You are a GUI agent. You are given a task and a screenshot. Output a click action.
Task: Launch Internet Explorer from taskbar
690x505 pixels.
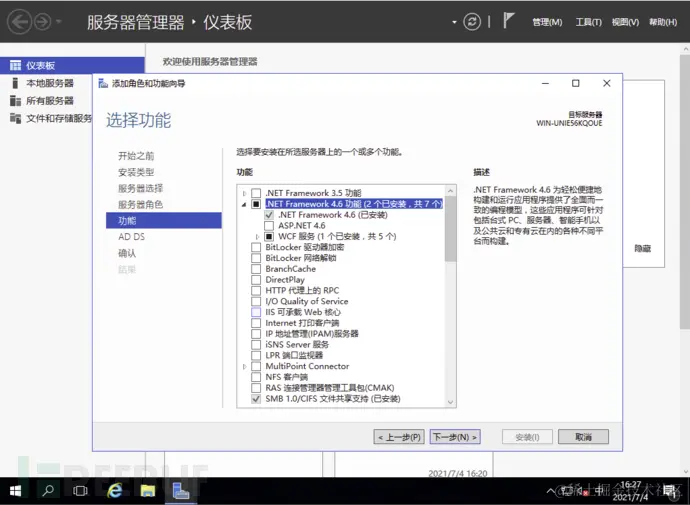(115, 490)
